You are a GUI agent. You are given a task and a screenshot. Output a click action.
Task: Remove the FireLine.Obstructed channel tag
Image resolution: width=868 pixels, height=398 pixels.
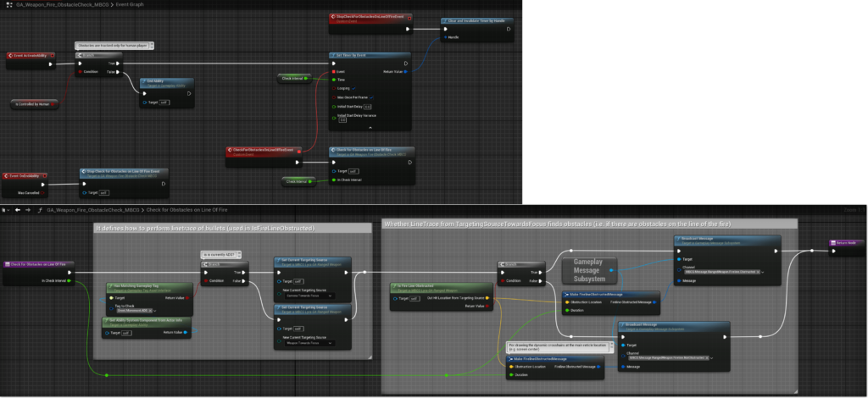(759, 272)
